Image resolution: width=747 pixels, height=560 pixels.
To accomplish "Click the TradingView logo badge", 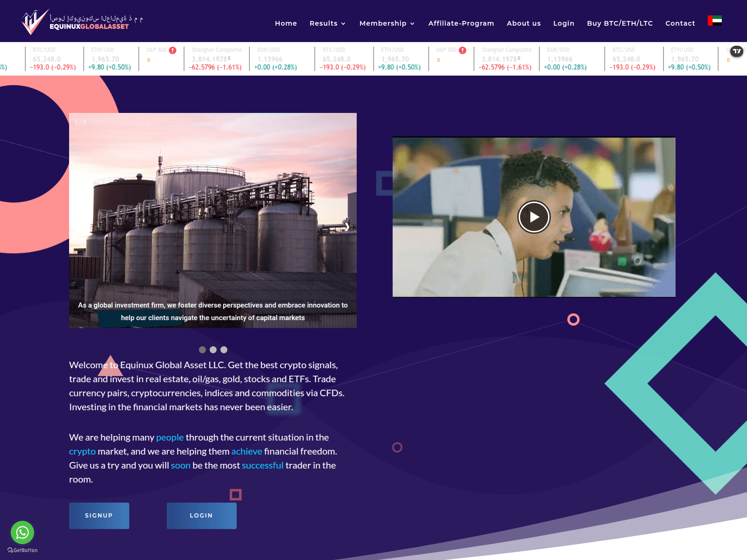I will click(x=737, y=51).
